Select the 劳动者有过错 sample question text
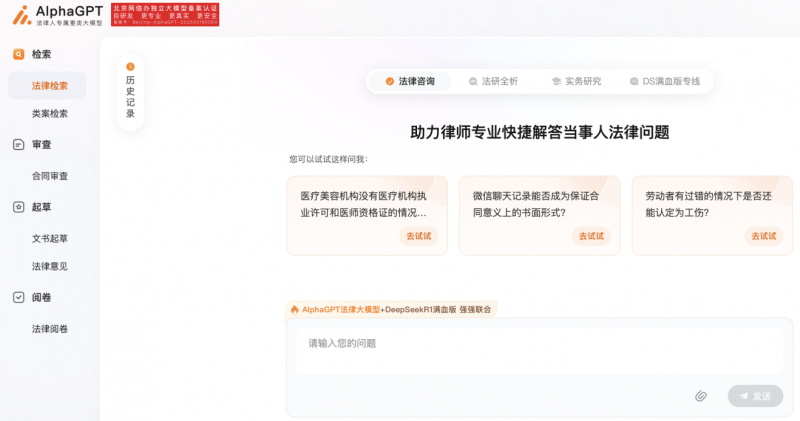 708,204
